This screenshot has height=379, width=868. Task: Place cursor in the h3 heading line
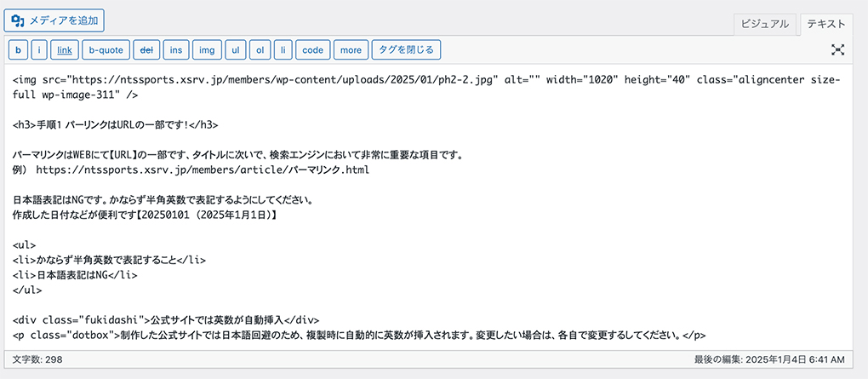(x=116, y=125)
